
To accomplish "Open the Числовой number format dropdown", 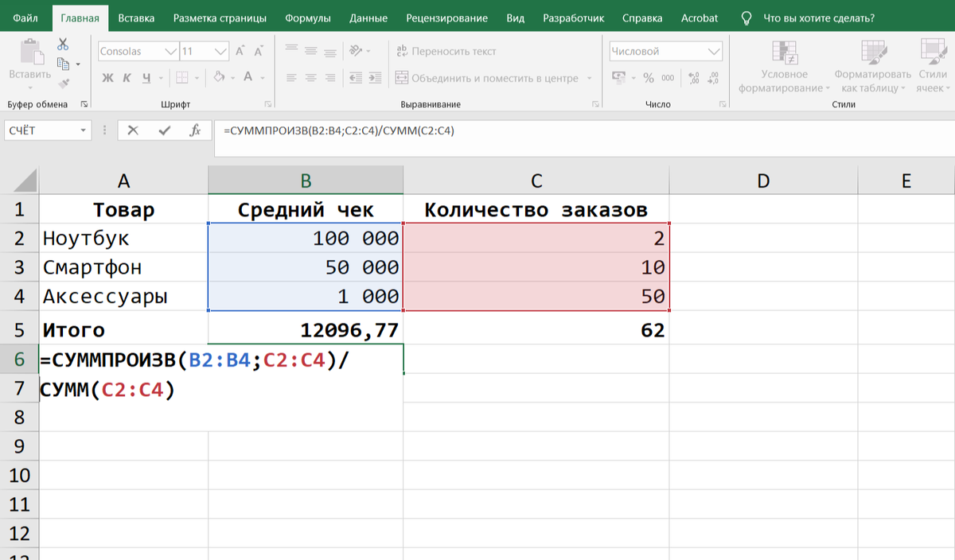I will [x=713, y=51].
